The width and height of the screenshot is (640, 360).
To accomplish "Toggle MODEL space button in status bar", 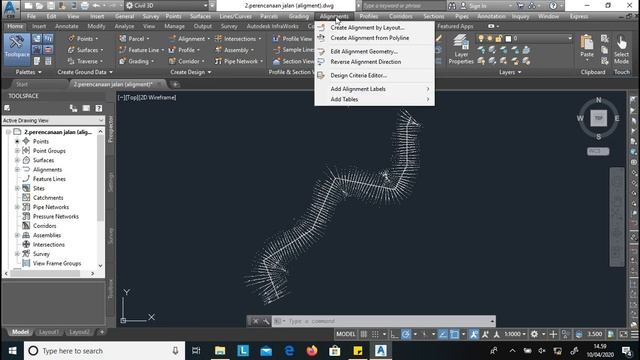I will tap(345, 334).
